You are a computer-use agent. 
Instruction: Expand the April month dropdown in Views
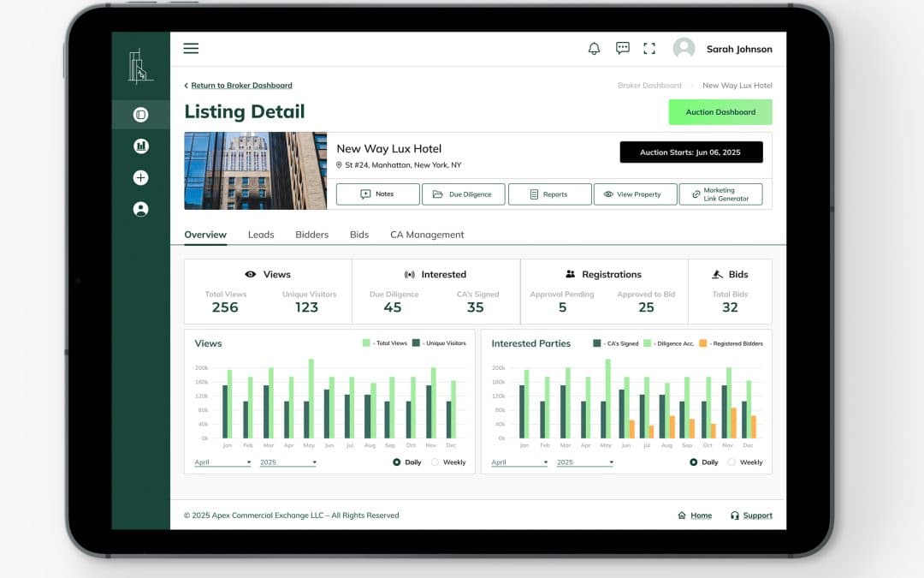coord(222,462)
